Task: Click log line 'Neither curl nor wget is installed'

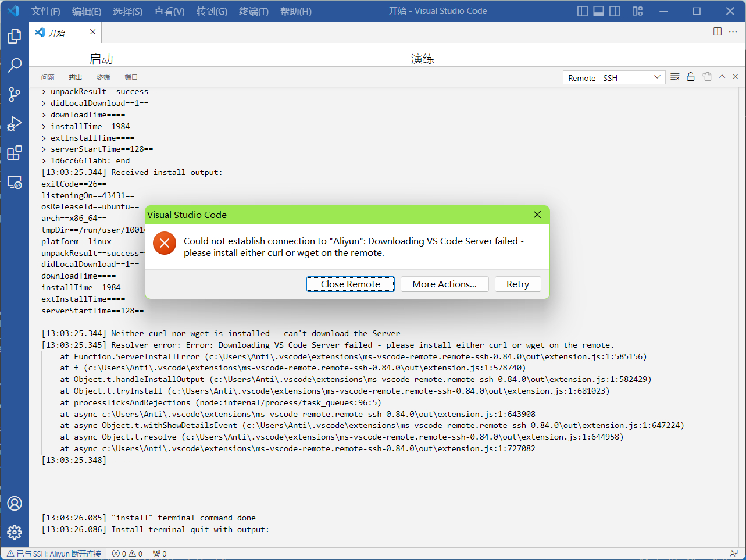Action: [220, 334]
